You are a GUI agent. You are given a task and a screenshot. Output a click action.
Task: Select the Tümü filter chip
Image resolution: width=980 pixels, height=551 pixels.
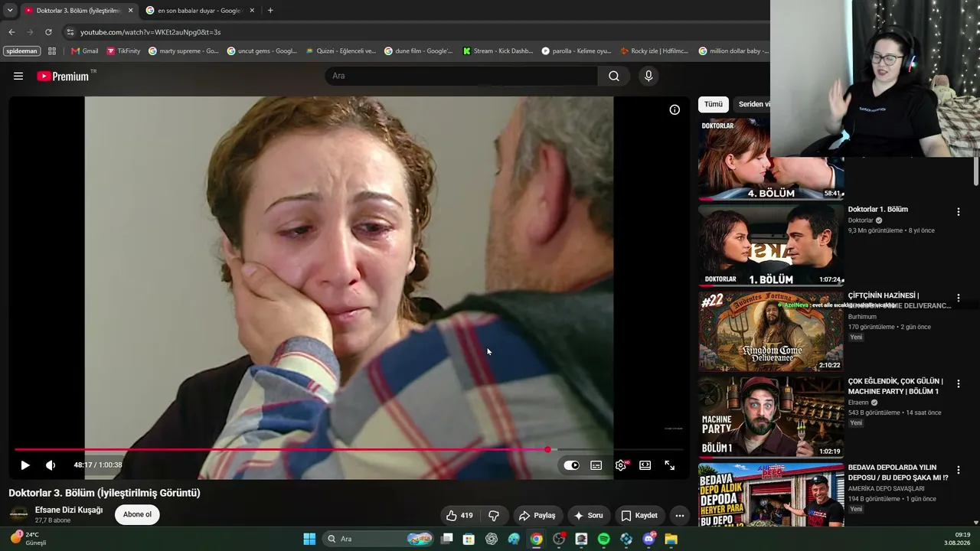[713, 104]
